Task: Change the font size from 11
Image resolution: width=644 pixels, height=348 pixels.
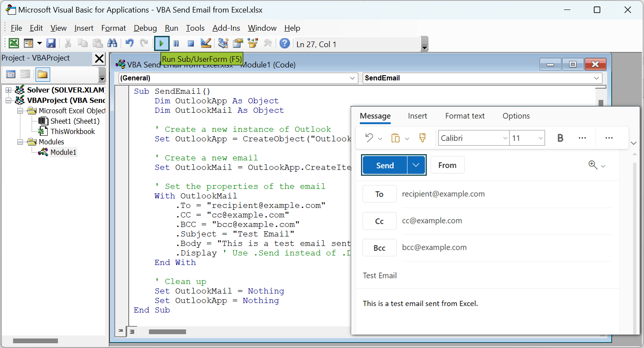Action: [526, 137]
